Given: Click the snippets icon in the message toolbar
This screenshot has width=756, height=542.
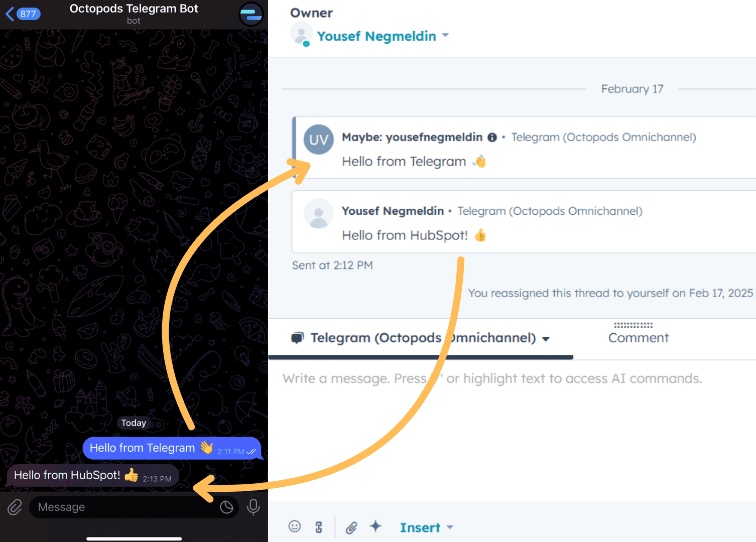Looking at the screenshot, I should point(319,527).
